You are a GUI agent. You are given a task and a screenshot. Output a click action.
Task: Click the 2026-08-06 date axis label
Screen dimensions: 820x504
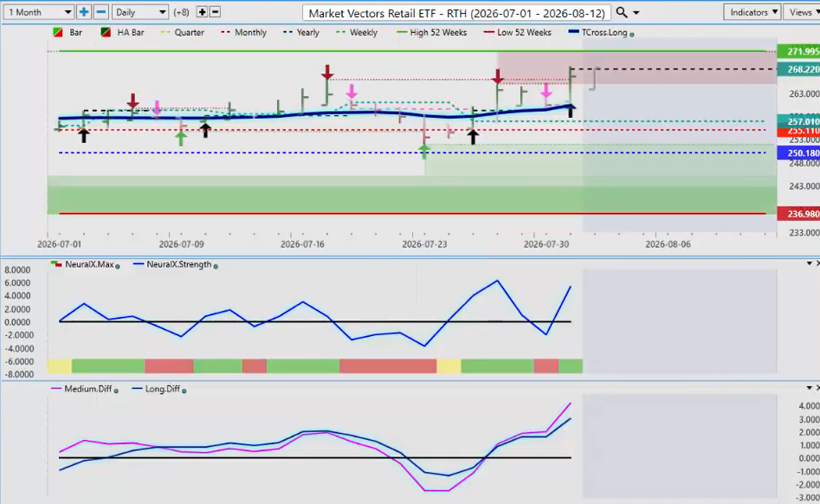(668, 244)
